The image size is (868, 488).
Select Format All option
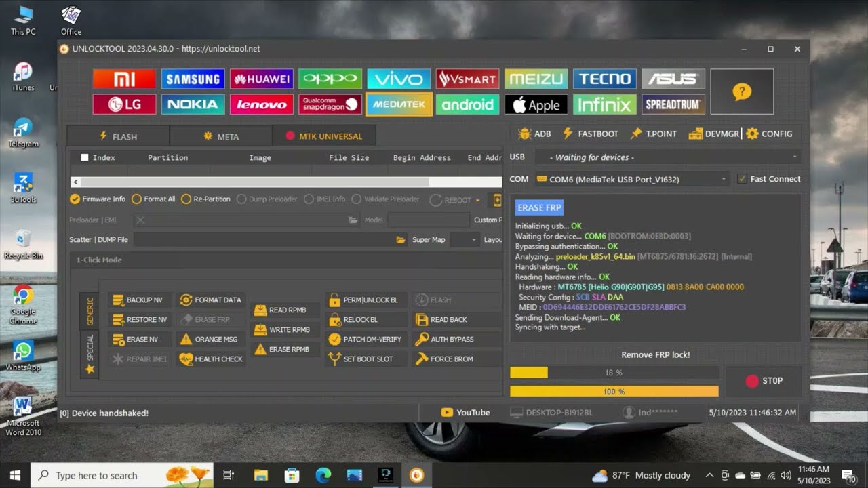(x=153, y=199)
